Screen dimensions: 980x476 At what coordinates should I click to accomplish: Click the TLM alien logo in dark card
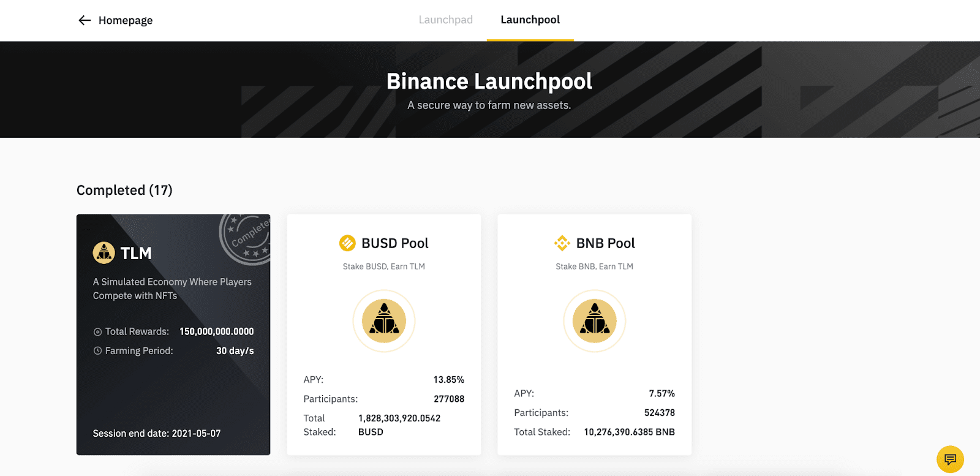104,252
